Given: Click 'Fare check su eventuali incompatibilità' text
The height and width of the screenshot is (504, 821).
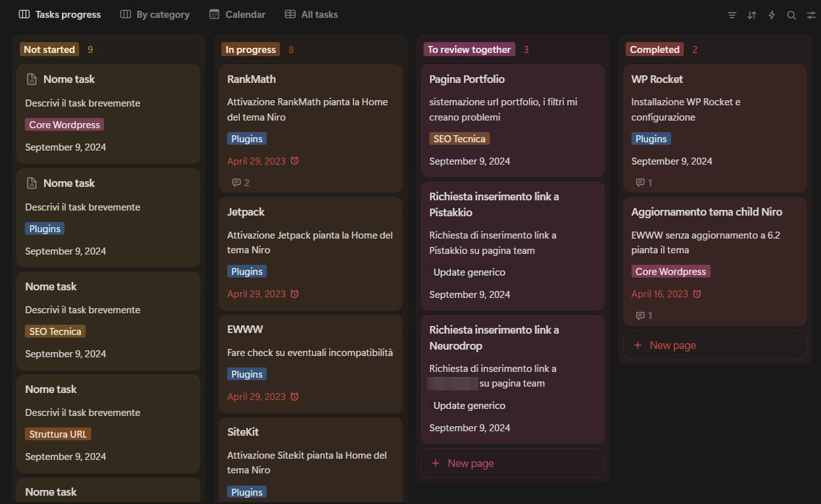Looking at the screenshot, I should pos(310,353).
